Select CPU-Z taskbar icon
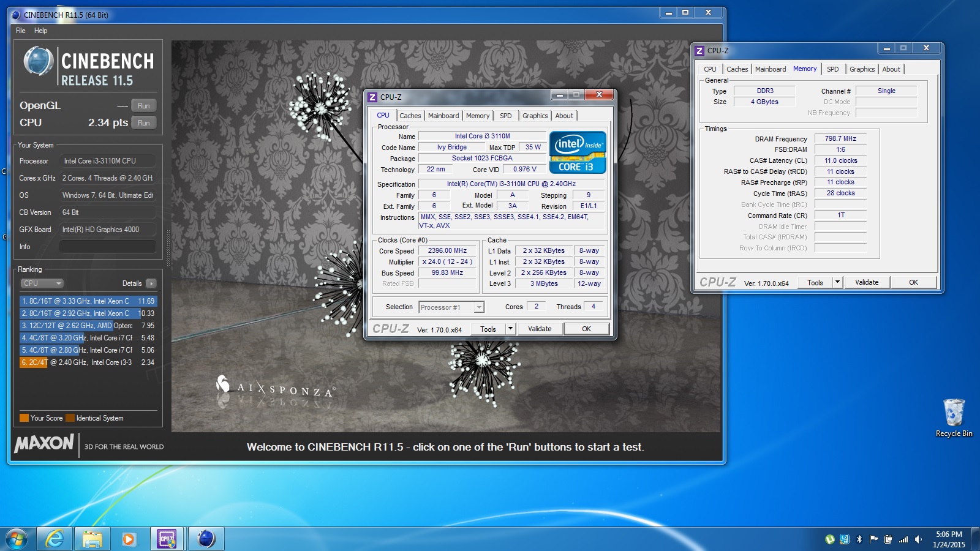The height and width of the screenshot is (551, 980). (x=167, y=539)
